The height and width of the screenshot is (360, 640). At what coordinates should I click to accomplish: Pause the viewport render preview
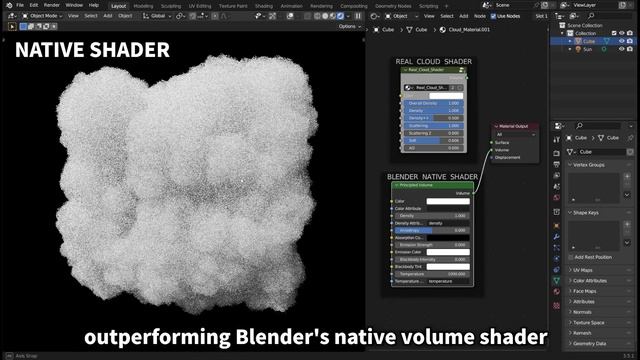click(358, 16)
